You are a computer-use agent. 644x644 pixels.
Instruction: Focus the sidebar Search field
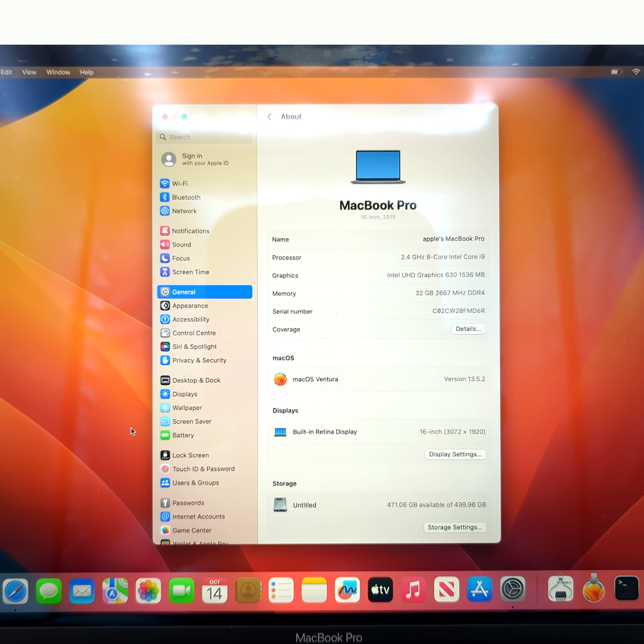click(x=204, y=137)
